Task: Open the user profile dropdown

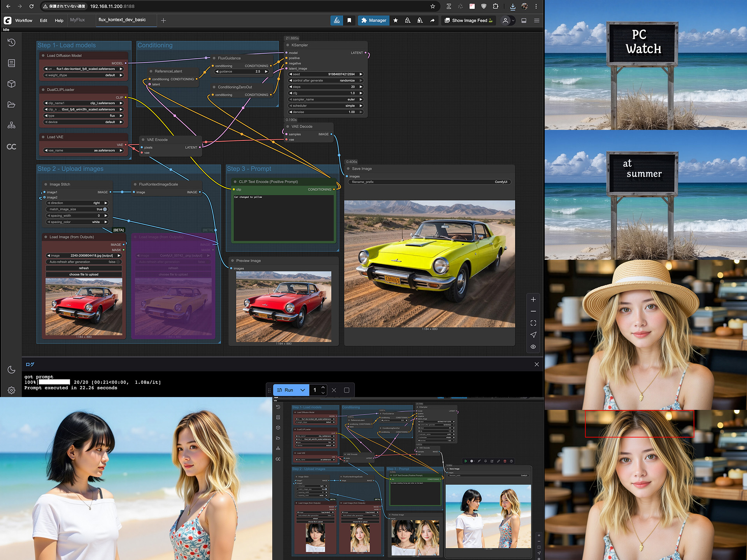Action: [508, 20]
